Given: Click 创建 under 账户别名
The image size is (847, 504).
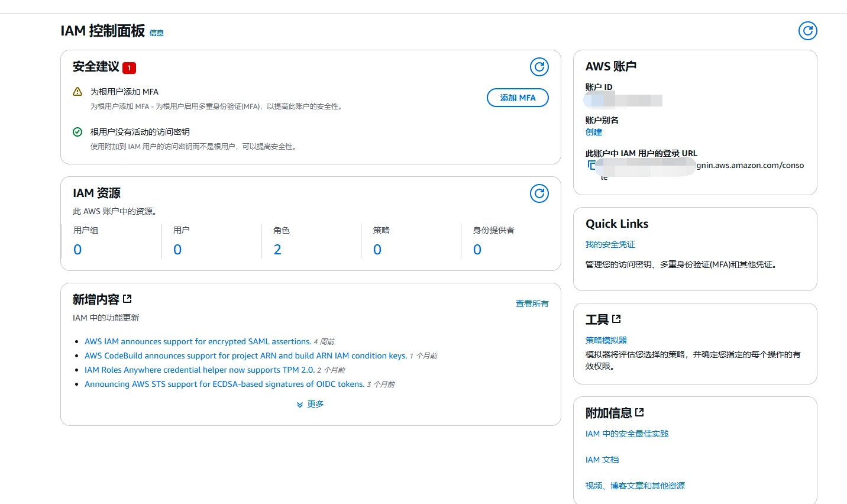Looking at the screenshot, I should coord(594,132).
